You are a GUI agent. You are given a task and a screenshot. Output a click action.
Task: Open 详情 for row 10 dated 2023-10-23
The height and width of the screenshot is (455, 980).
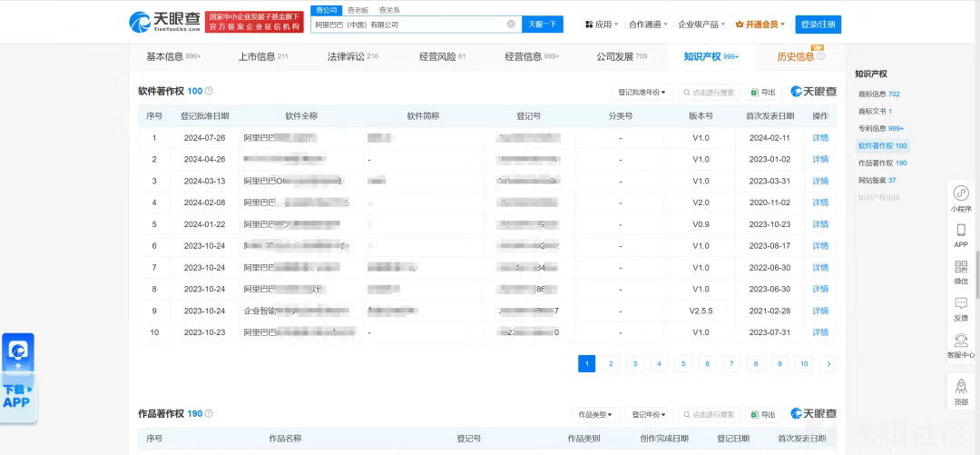pyautogui.click(x=820, y=331)
